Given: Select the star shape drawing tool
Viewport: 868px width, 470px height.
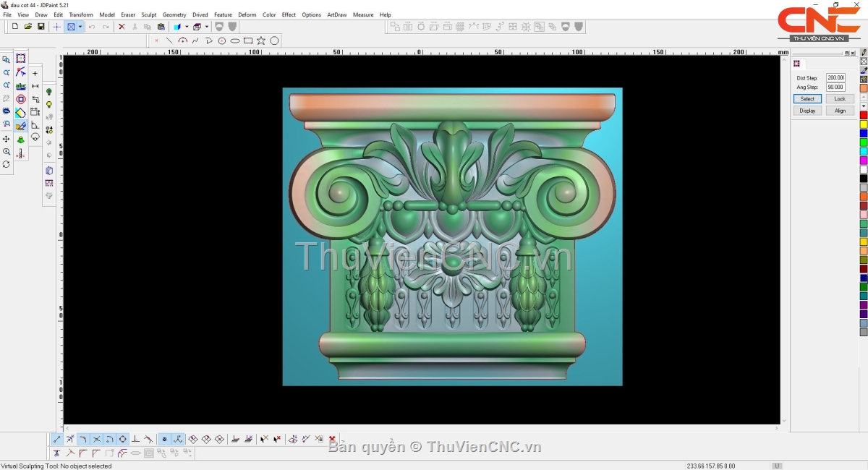Looking at the screenshot, I should pos(261,40).
